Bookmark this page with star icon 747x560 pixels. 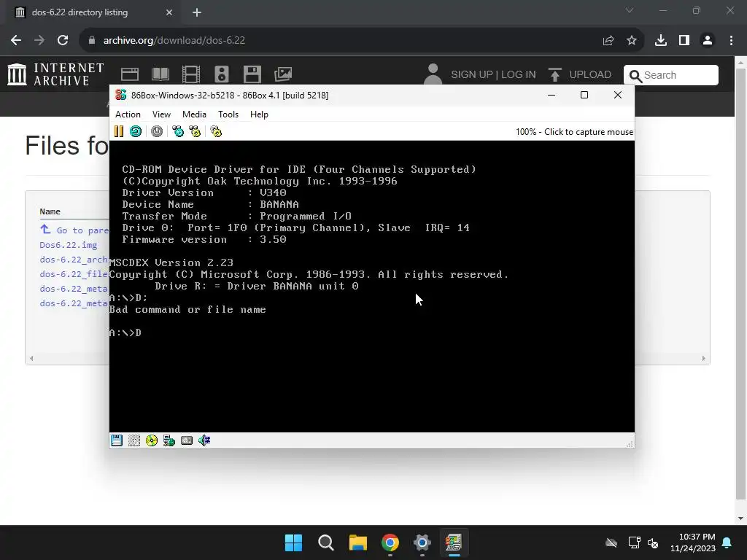(632, 41)
